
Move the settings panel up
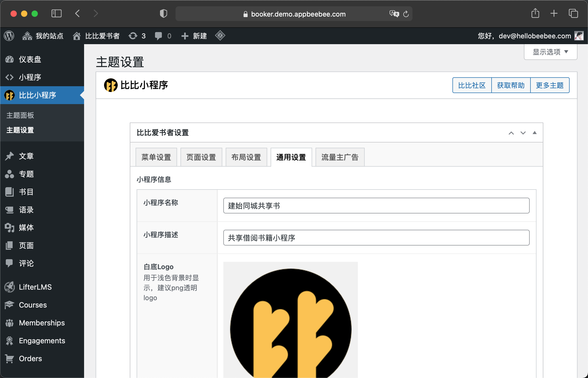pyautogui.click(x=511, y=133)
